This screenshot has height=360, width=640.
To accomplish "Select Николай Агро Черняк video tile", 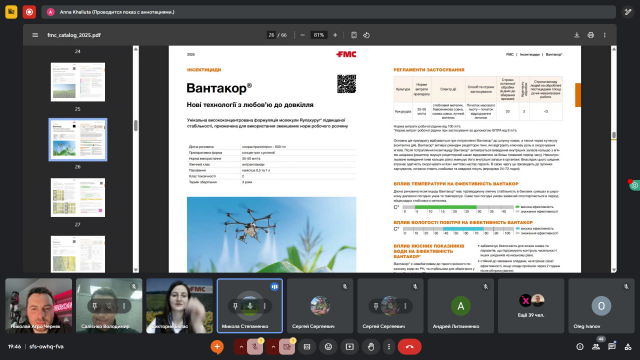I will click(x=38, y=306).
